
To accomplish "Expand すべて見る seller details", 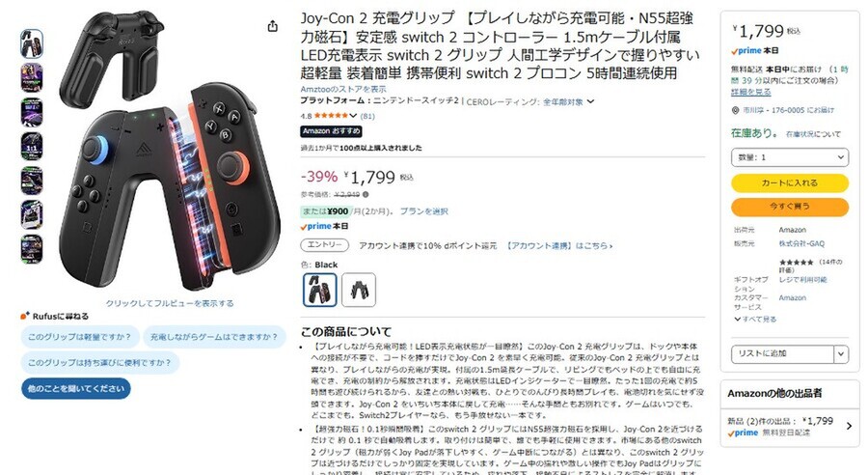I will coord(755,320).
